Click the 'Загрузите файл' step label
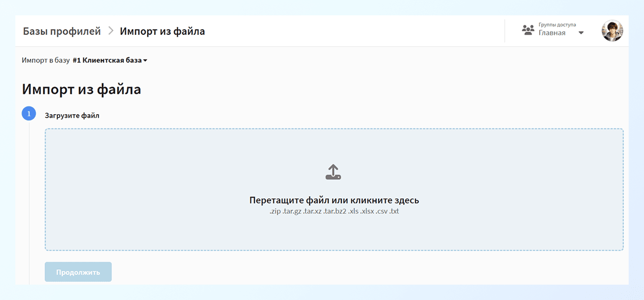The height and width of the screenshot is (300, 644). [71, 115]
